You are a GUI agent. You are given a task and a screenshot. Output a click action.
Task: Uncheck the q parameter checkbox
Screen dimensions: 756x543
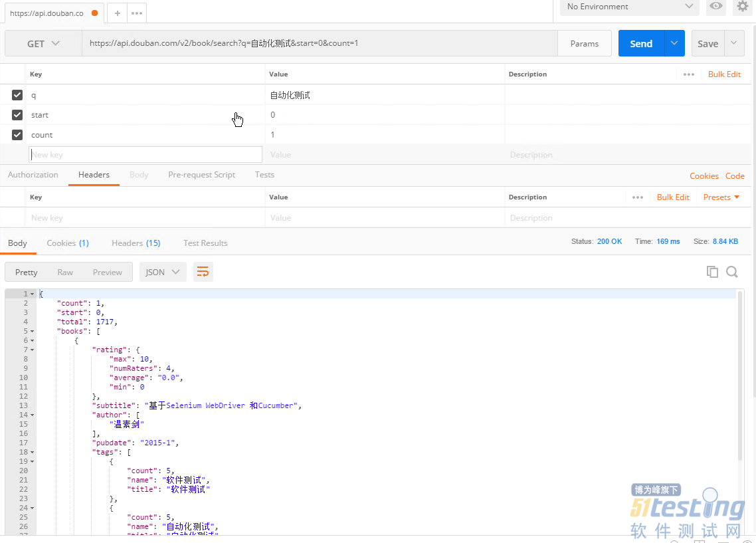[17, 95]
